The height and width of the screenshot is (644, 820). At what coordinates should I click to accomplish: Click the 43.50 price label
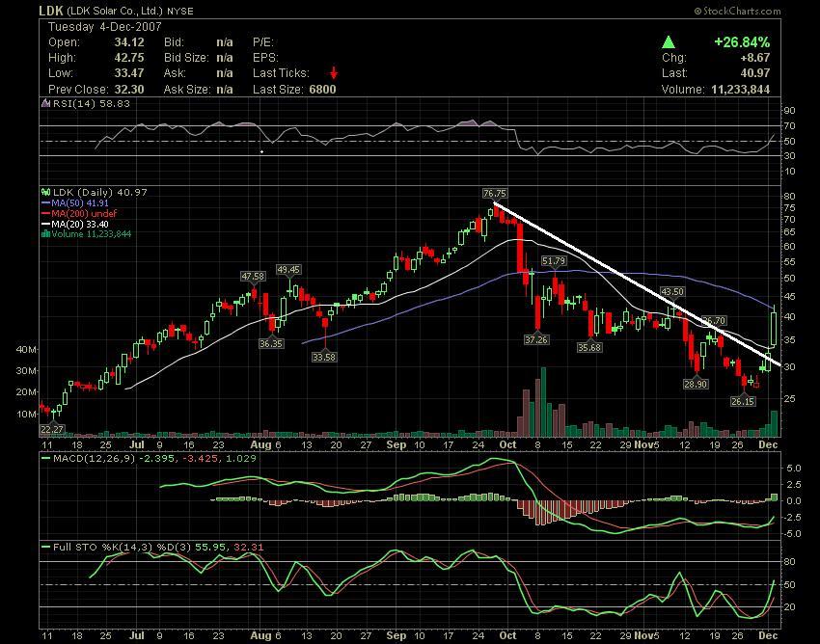672,292
